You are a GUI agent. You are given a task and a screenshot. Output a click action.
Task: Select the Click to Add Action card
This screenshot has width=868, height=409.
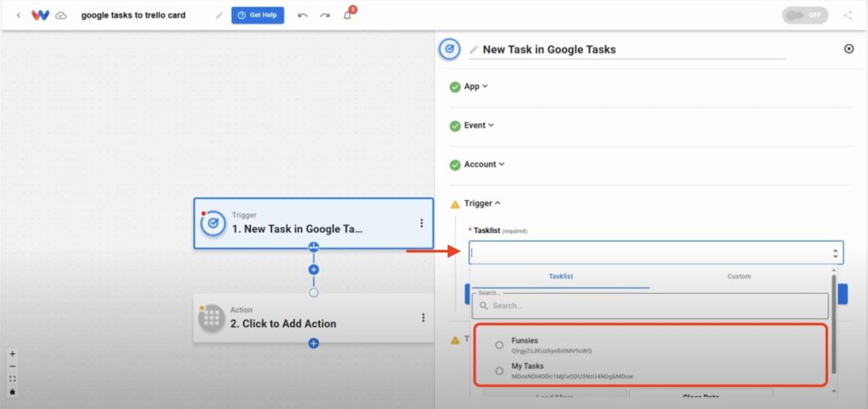tap(314, 318)
